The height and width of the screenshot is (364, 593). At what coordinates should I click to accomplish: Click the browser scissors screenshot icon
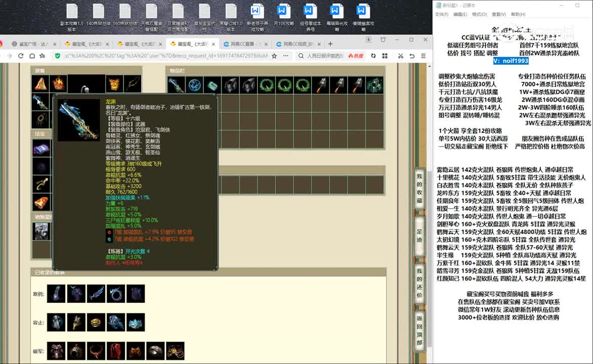pyautogui.click(x=401, y=56)
